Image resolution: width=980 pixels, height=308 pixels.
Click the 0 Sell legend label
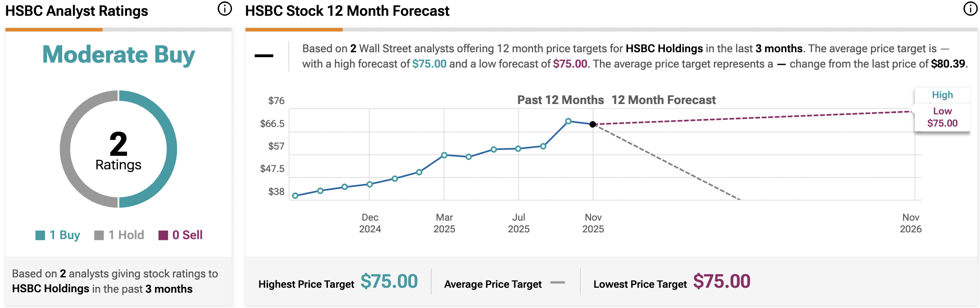pyautogui.click(x=187, y=235)
